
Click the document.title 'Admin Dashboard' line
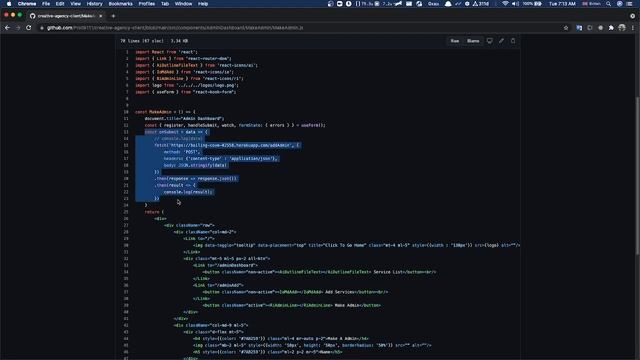(184, 118)
